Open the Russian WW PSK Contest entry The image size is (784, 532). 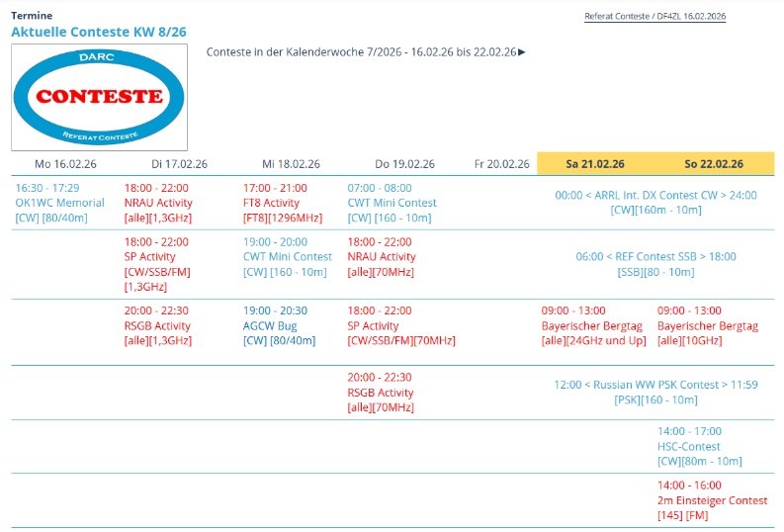[x=655, y=385]
